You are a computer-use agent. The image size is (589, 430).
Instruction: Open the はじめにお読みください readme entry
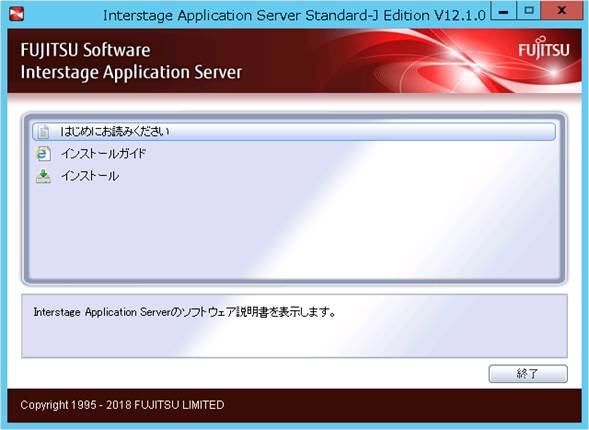coord(115,131)
